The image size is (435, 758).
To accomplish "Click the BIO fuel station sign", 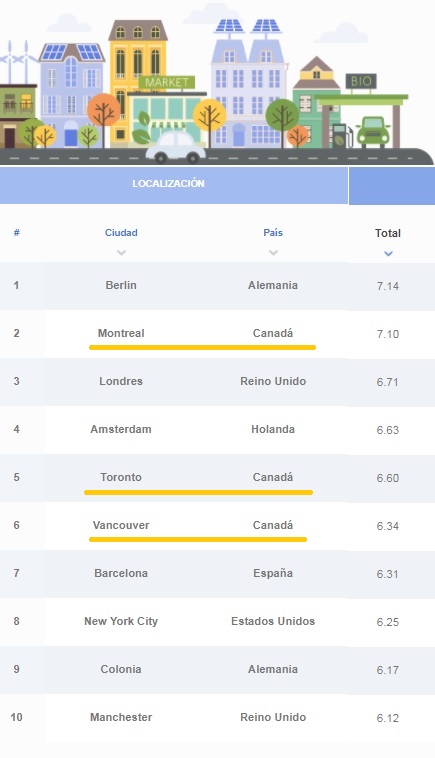I will [361, 81].
